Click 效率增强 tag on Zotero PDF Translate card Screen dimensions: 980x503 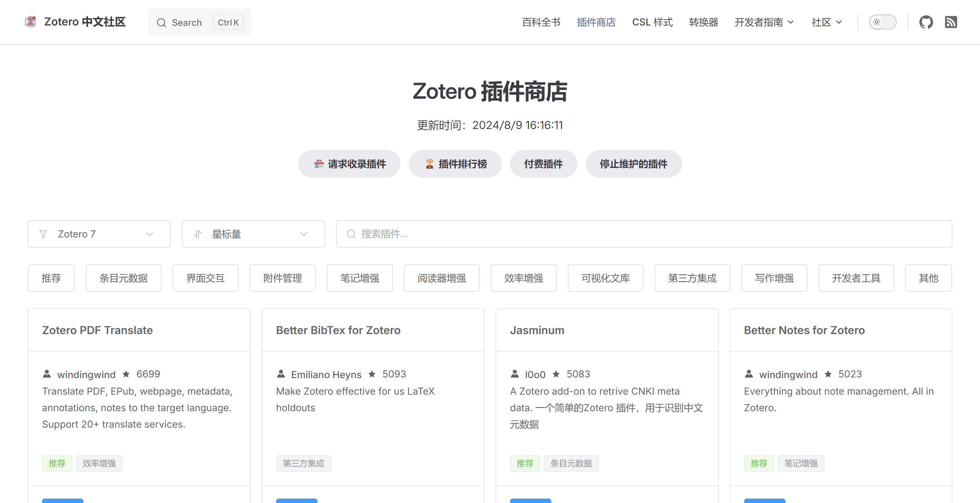click(x=99, y=463)
